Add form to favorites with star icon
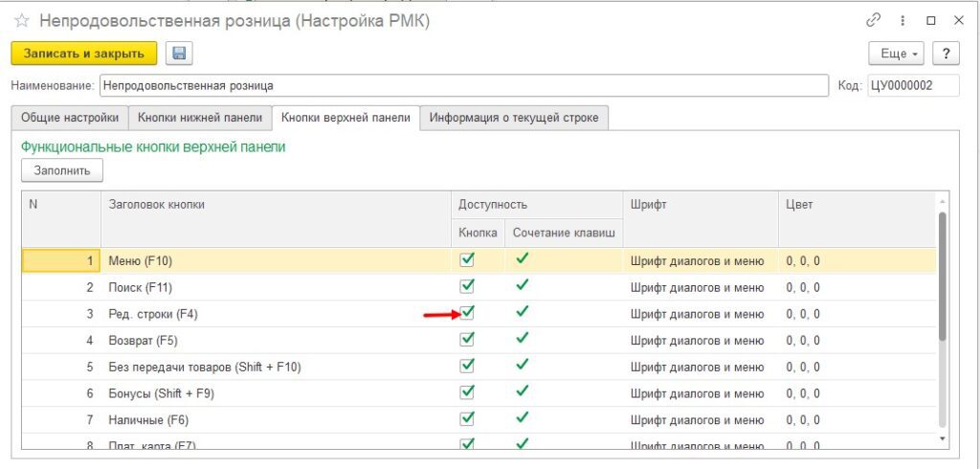Image resolution: width=980 pixels, height=469 pixels. click(21, 21)
